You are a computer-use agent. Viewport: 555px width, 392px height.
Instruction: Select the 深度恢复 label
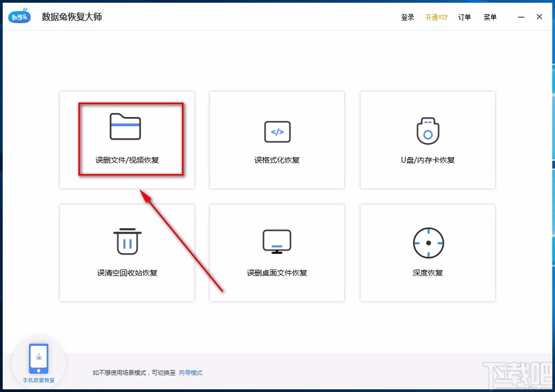click(428, 273)
